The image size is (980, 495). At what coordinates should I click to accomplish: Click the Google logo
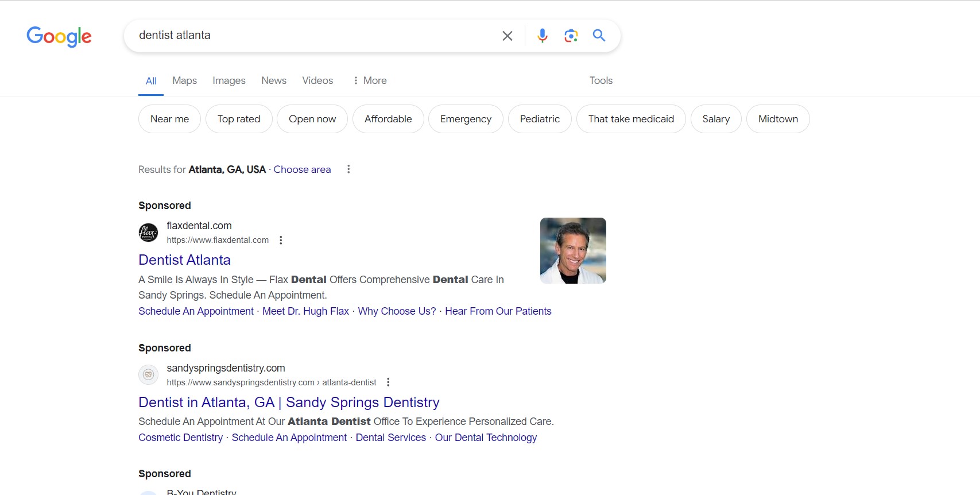59,36
